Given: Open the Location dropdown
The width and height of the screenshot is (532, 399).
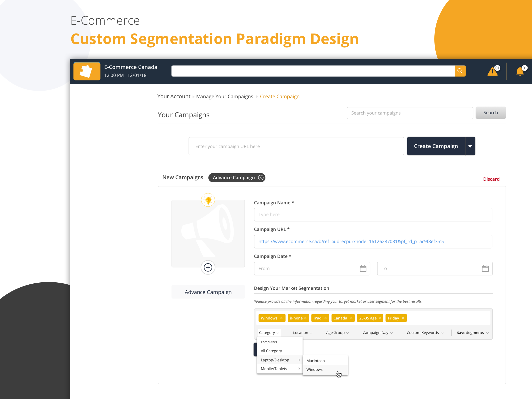Looking at the screenshot, I should coord(302,333).
